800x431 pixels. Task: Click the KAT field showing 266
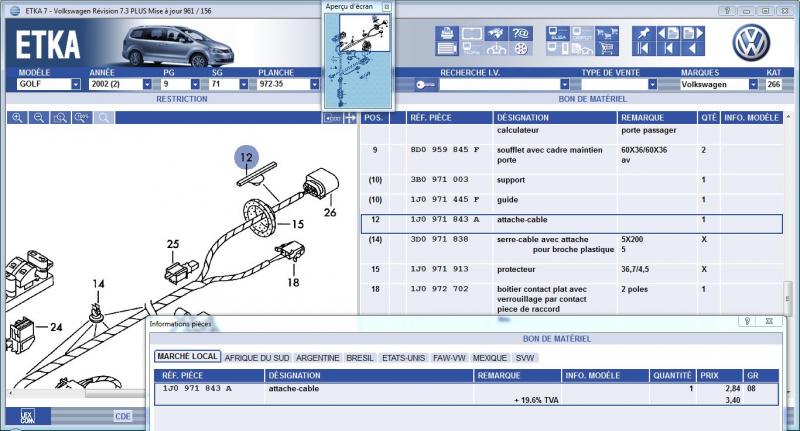coord(773,84)
